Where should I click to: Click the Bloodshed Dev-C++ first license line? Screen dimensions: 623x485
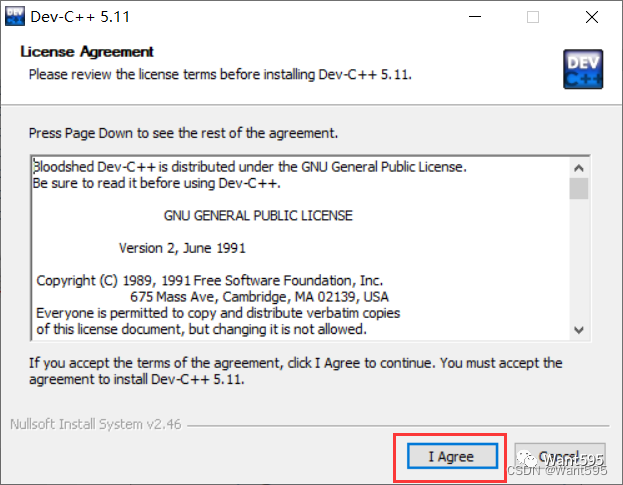coord(250,167)
